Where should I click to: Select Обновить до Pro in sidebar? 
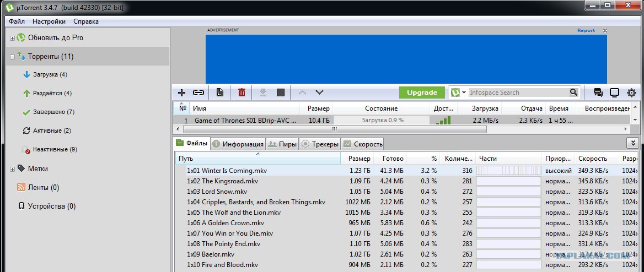56,38
